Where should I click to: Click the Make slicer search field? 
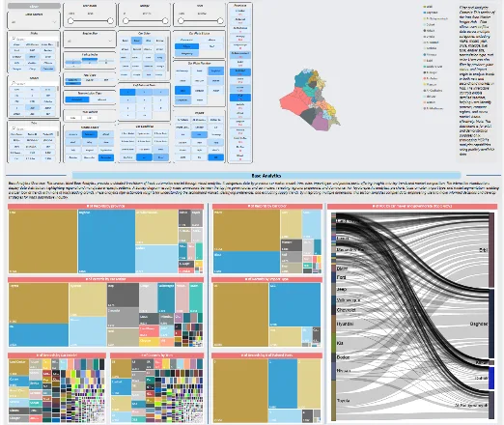(34, 39)
